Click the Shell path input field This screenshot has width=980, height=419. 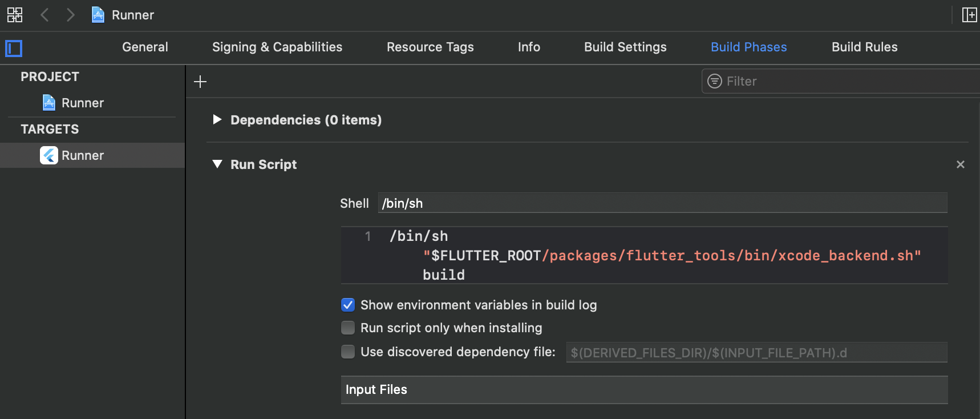point(662,203)
